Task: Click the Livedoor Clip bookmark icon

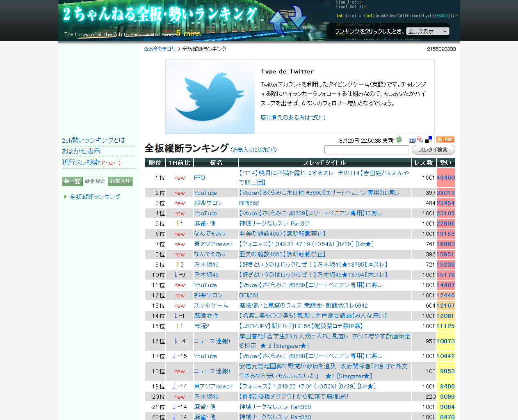Action: tap(420, 139)
